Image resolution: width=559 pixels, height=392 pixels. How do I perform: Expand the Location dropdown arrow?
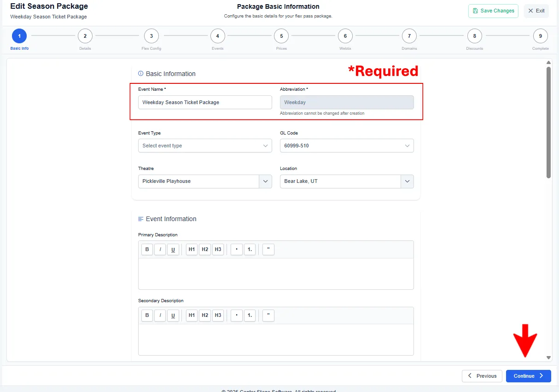click(x=407, y=181)
